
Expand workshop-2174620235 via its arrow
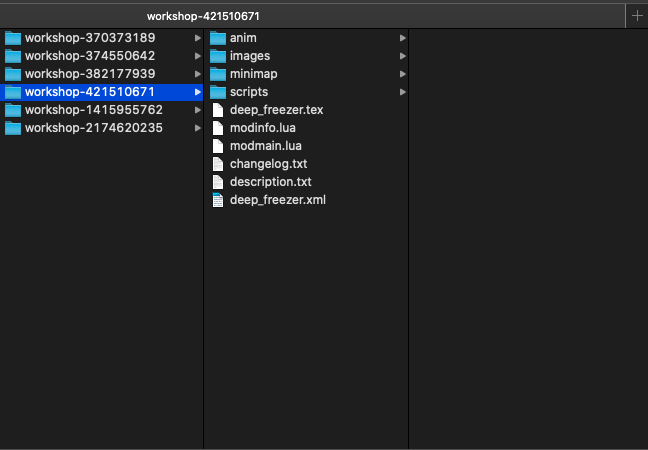[x=198, y=128]
